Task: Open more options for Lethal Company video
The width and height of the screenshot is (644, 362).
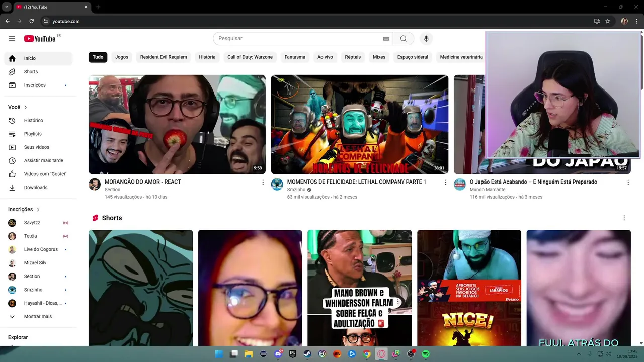Action: pyautogui.click(x=445, y=183)
